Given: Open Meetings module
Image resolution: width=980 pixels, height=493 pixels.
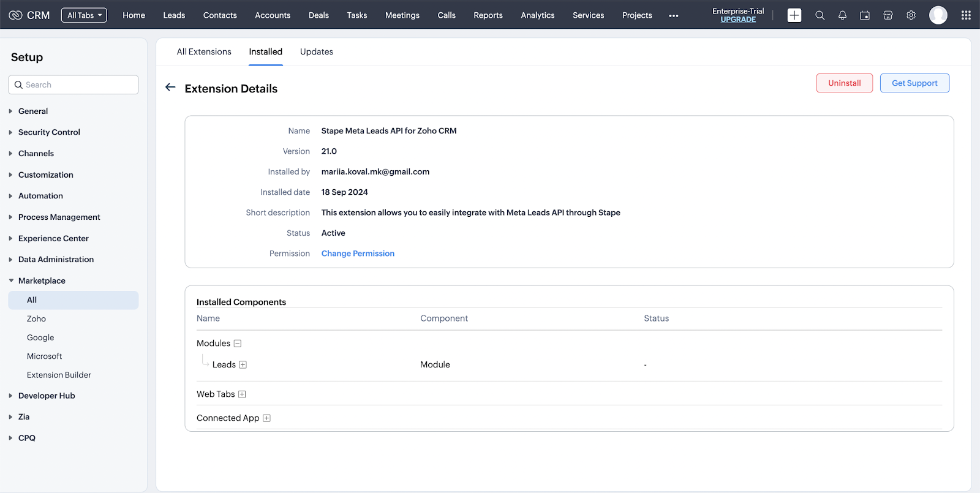Looking at the screenshot, I should tap(402, 15).
